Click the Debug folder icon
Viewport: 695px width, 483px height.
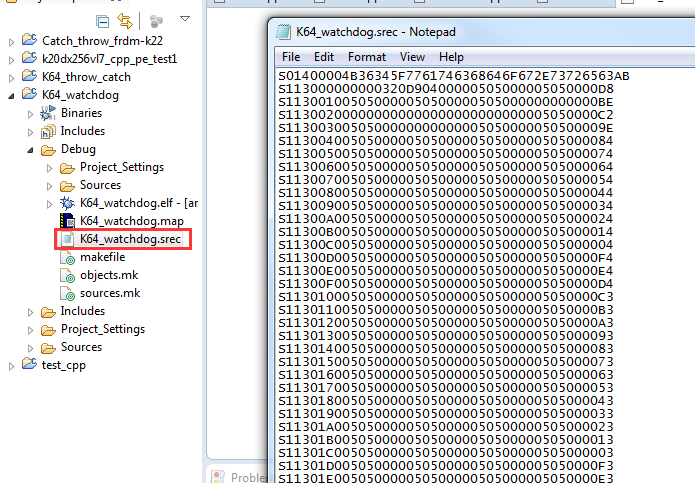click(x=48, y=150)
